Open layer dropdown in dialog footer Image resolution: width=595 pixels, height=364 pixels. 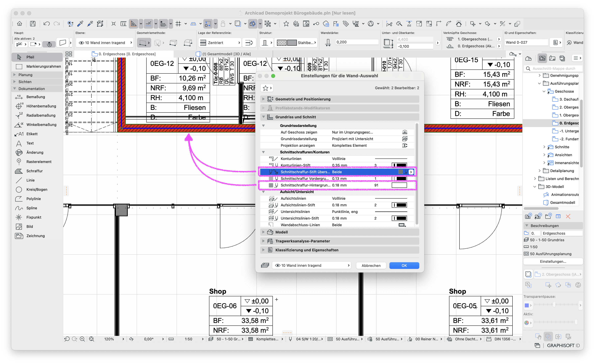[x=311, y=266]
